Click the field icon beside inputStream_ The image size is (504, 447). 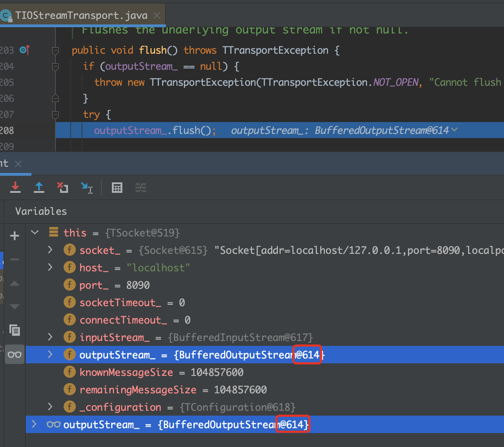click(x=70, y=337)
